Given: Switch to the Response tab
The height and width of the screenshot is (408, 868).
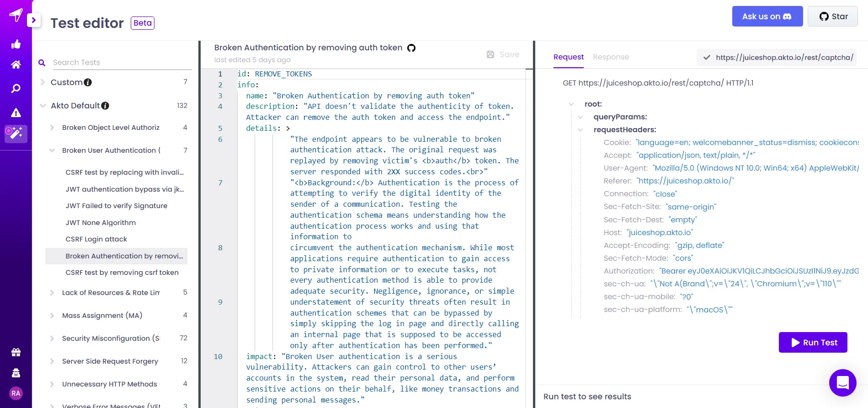Looking at the screenshot, I should click(611, 57).
